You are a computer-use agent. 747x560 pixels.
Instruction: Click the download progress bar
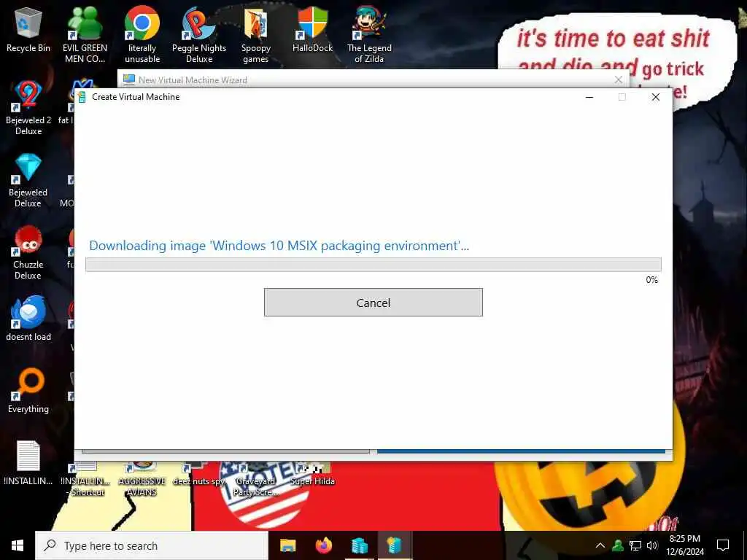373,264
